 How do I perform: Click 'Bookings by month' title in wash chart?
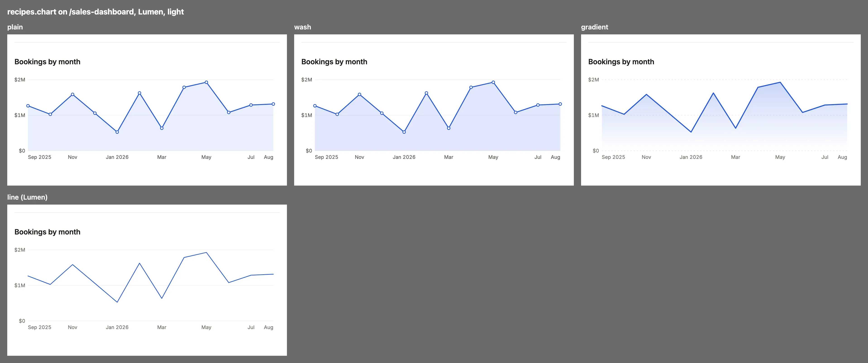click(334, 62)
